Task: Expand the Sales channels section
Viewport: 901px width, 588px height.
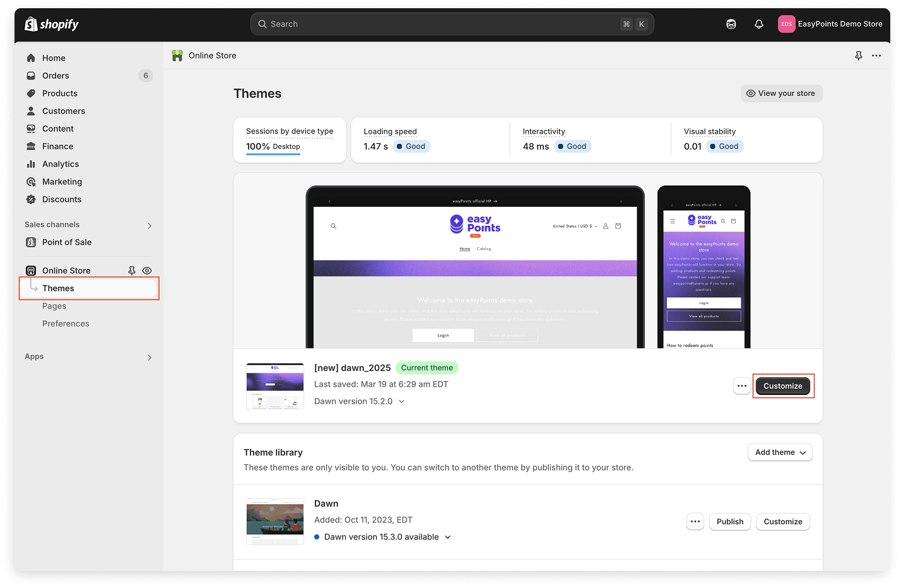Action: pyautogui.click(x=150, y=225)
